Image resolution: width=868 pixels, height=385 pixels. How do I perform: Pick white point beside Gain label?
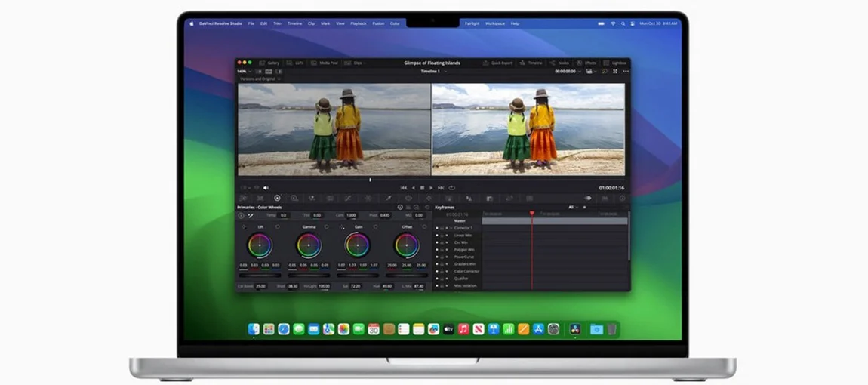[x=342, y=227]
